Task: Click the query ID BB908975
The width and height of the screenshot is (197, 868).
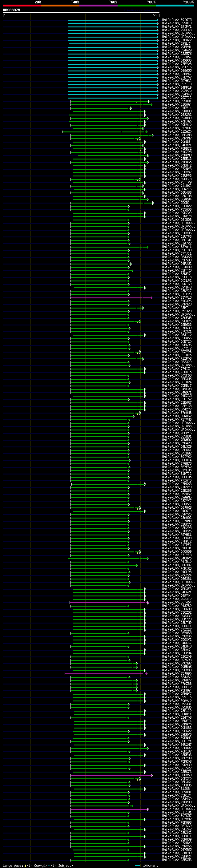Action: (11, 10)
